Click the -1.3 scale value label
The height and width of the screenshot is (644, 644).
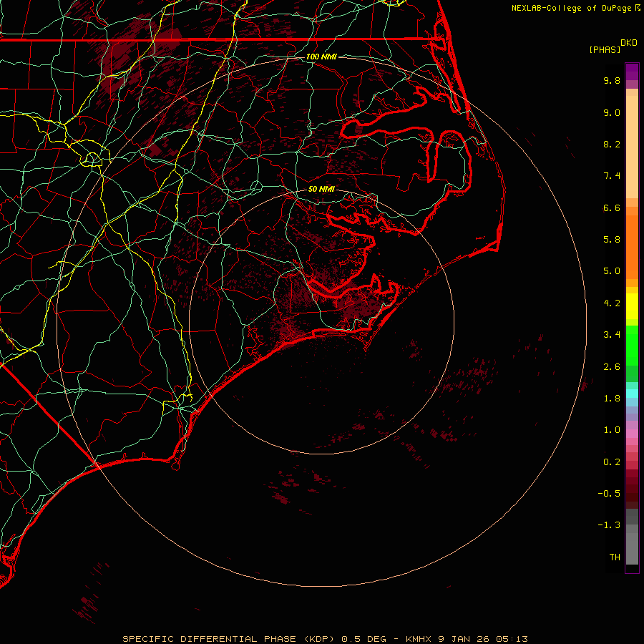pos(610,525)
